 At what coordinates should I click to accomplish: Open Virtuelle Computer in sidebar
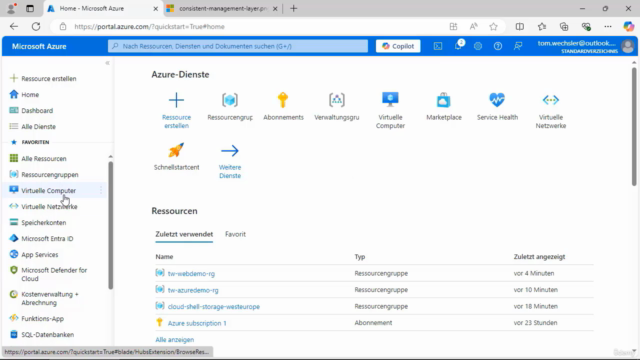click(x=49, y=191)
